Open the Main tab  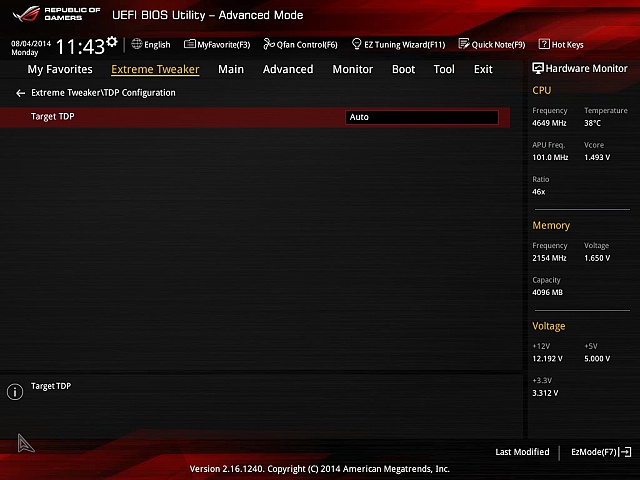click(x=231, y=69)
